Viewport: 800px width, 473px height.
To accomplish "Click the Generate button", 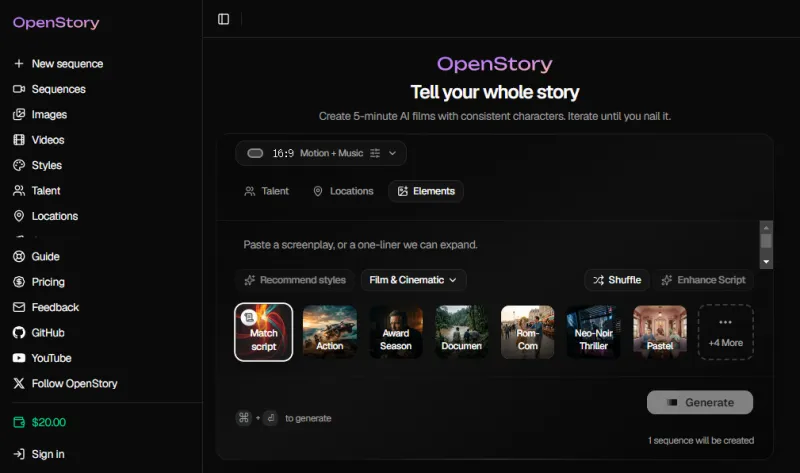I will point(700,403).
